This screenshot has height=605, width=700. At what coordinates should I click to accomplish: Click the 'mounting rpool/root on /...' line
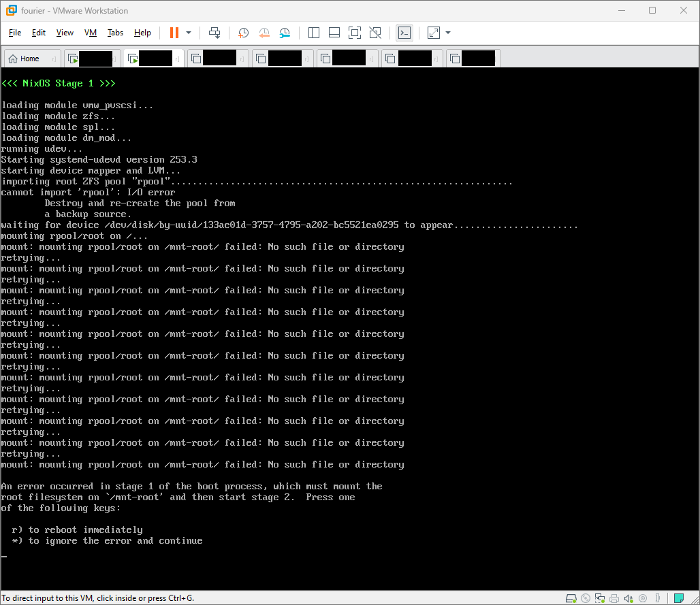coord(74,236)
